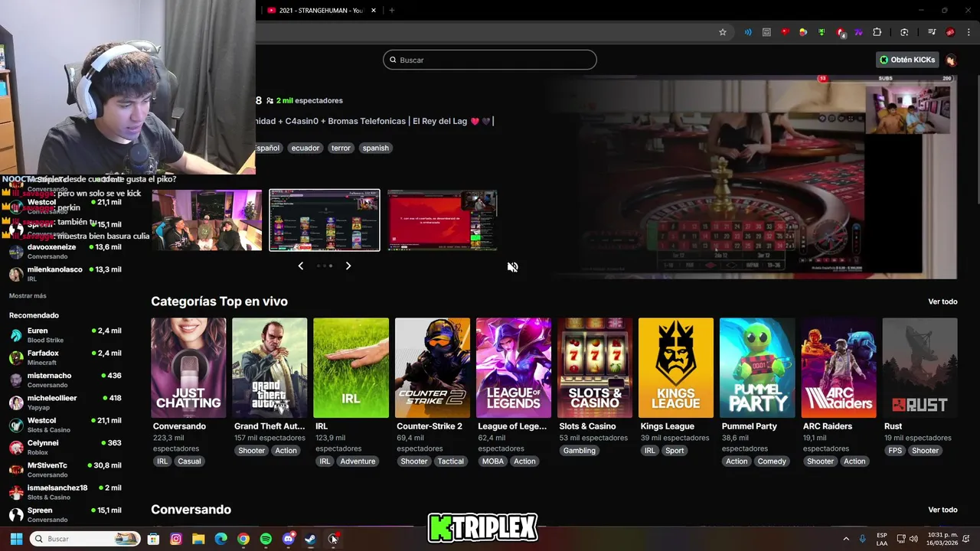Open Farfadox Minecraft channel in Recomendado
Screen dimensions: 980x551
[x=65, y=357]
